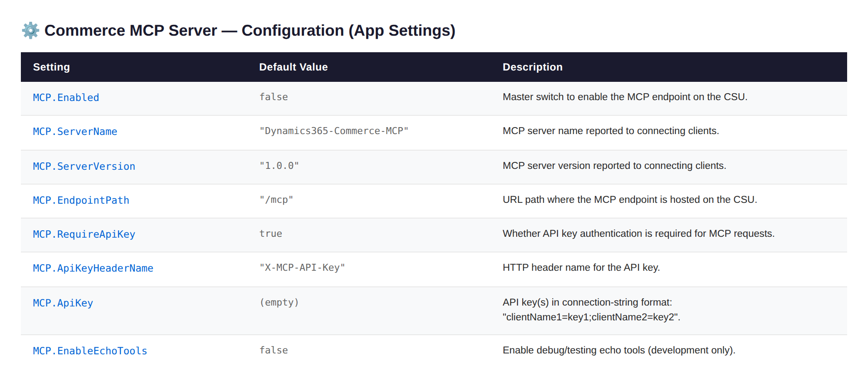Open the MCP.RequireApiKey setting
868x390 pixels.
(x=84, y=234)
